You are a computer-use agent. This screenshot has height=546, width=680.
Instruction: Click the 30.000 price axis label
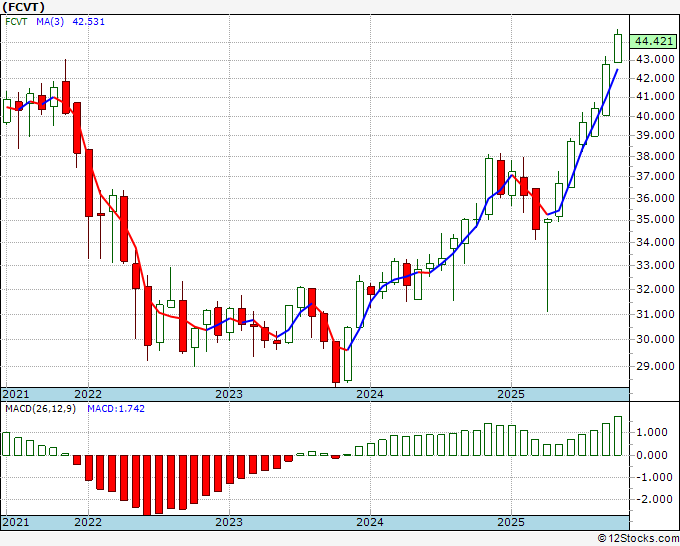click(655, 339)
